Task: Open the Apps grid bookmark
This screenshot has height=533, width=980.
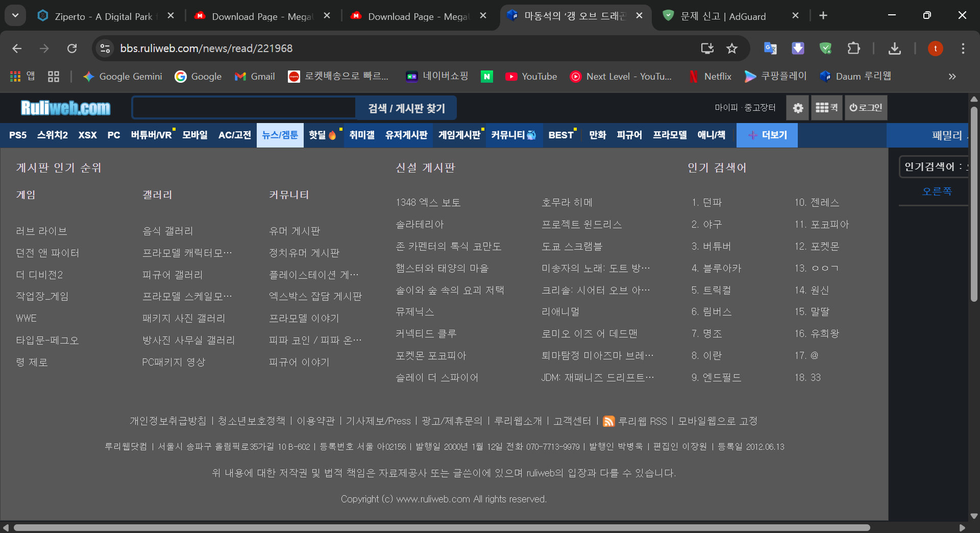Action: pyautogui.click(x=22, y=77)
